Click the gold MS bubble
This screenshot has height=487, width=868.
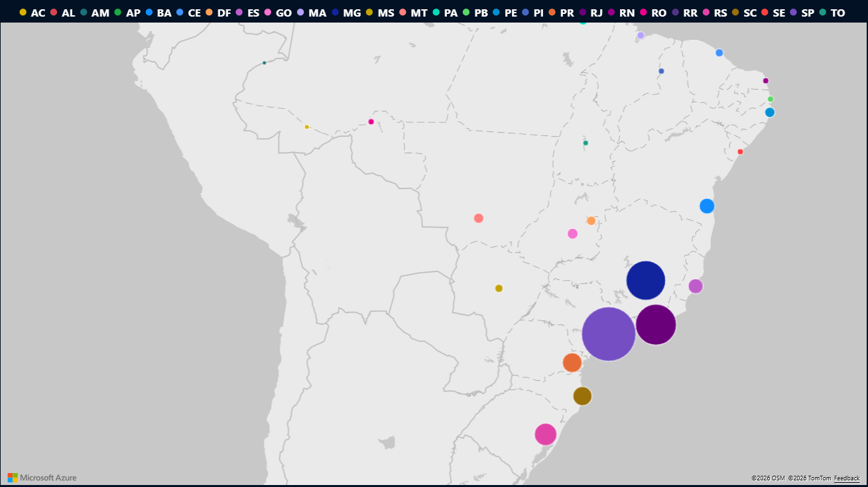coord(499,288)
